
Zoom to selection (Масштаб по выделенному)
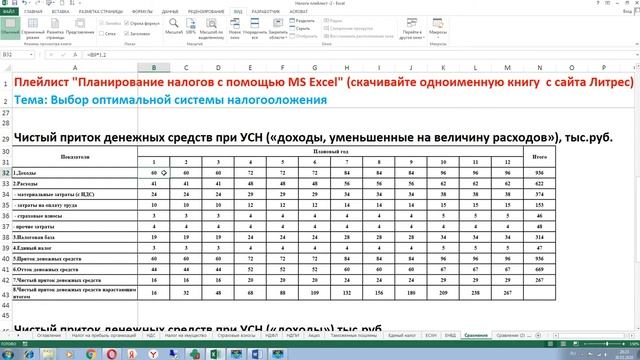click(x=211, y=28)
